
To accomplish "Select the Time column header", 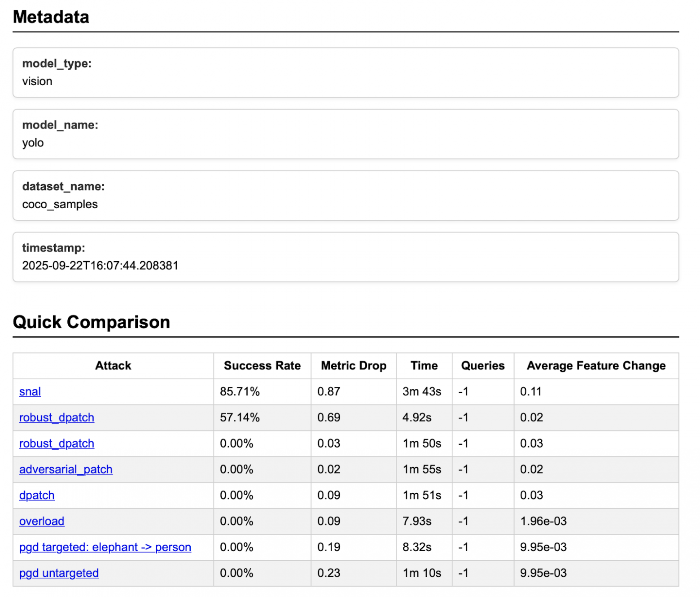I will (x=424, y=366).
